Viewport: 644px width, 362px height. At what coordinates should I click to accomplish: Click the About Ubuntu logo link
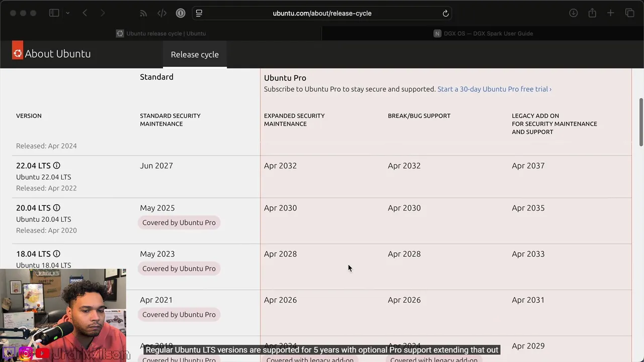tap(52, 53)
